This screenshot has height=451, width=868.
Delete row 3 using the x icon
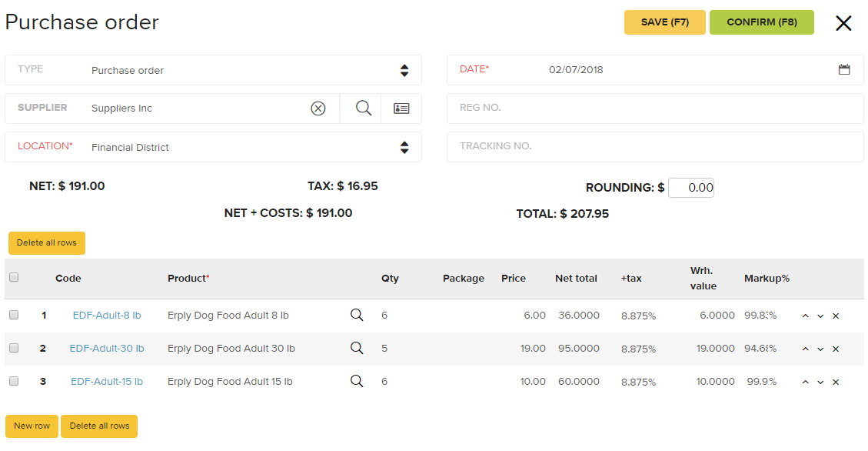(x=836, y=382)
